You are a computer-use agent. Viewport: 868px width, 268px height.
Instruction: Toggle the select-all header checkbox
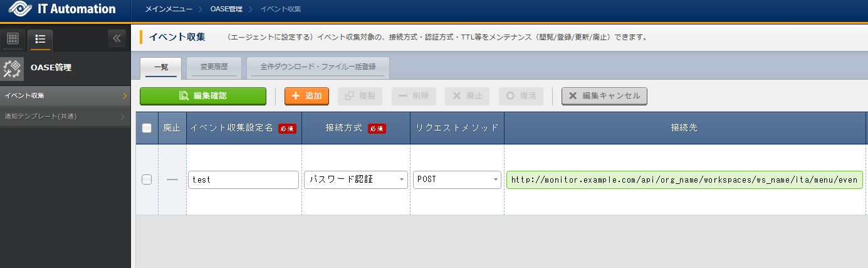147,128
